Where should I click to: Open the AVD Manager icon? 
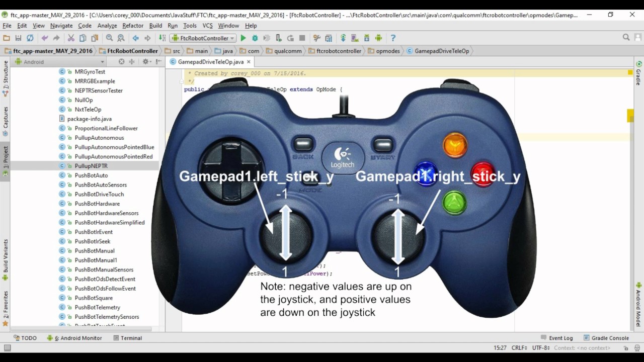[355, 38]
